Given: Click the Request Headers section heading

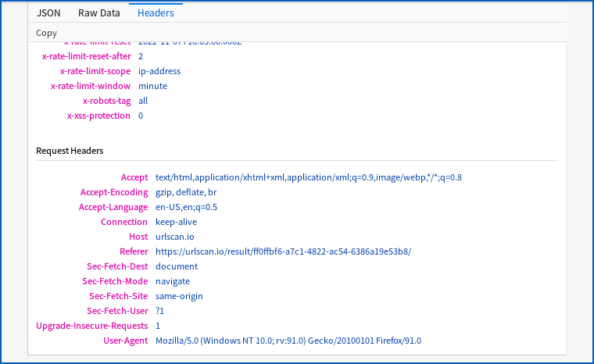Looking at the screenshot, I should (x=70, y=151).
